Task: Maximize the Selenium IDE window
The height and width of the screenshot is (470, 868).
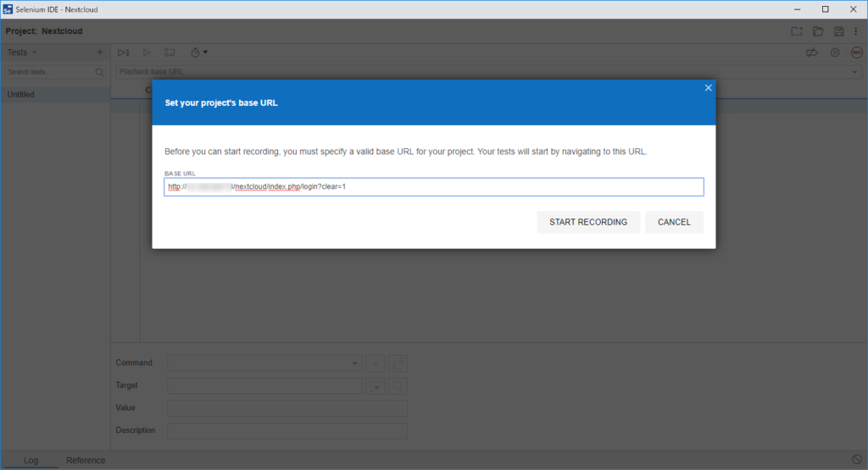Action: point(826,9)
